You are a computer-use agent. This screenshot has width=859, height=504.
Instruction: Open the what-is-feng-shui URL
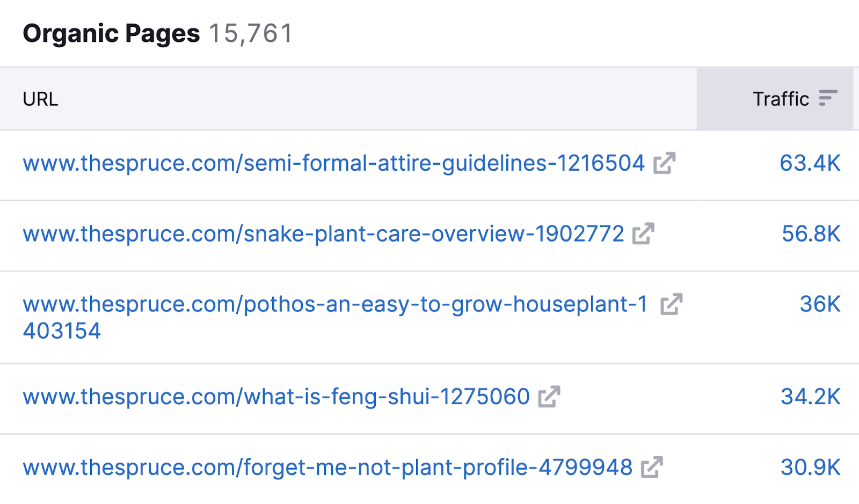pos(275,397)
